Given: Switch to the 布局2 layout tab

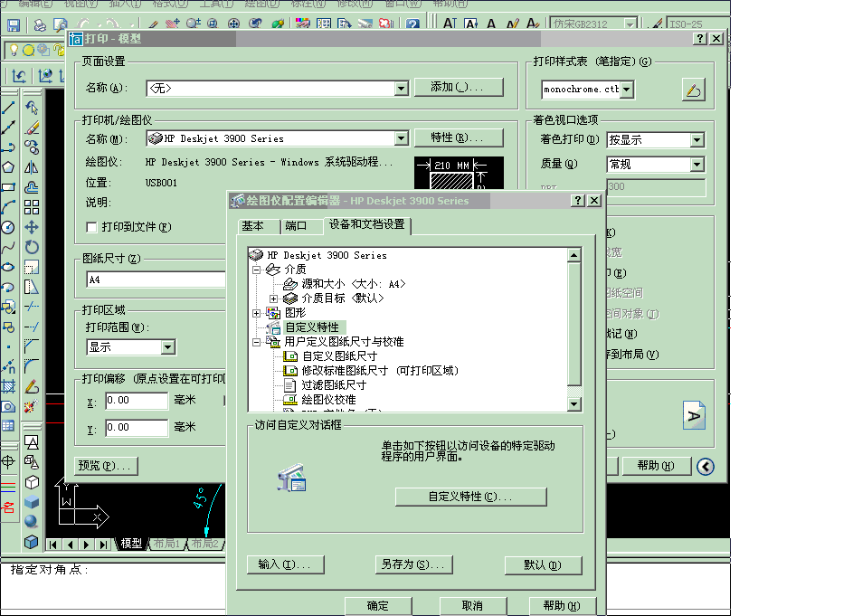Looking at the screenshot, I should 205,543.
